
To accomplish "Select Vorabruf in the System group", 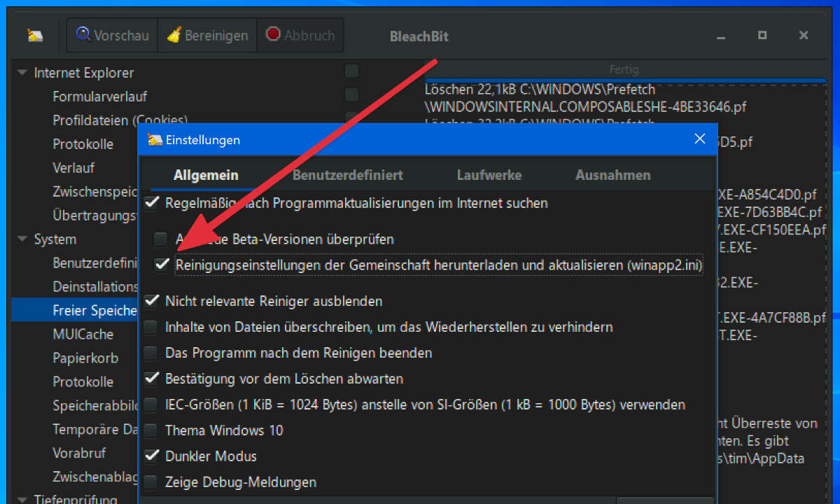I will [x=79, y=453].
